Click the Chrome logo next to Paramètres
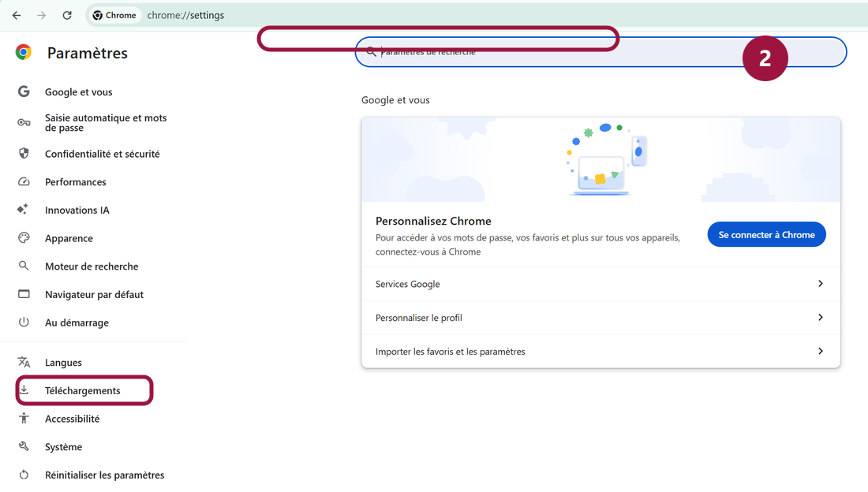The width and height of the screenshot is (868, 492). pyautogui.click(x=23, y=53)
